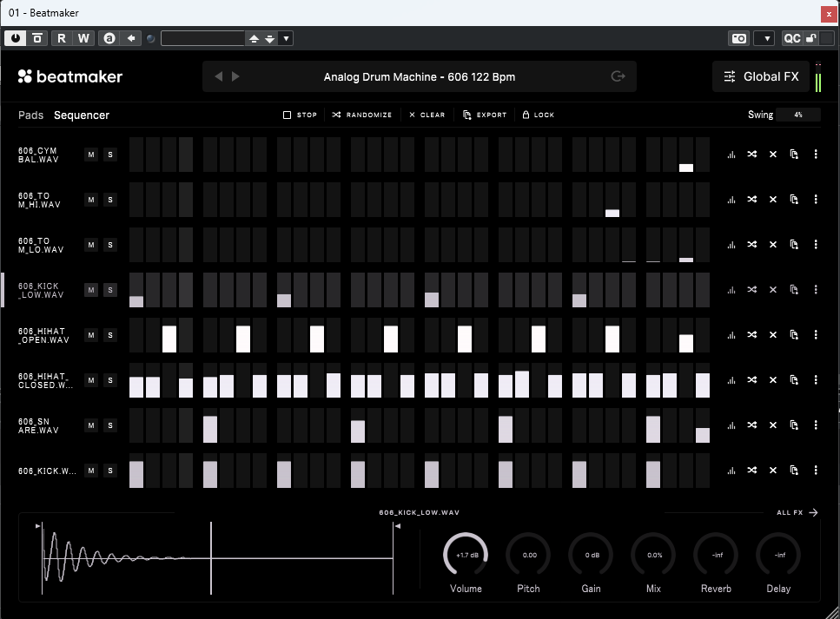Stop sequencer playback
The width and height of the screenshot is (840, 619).
300,115
